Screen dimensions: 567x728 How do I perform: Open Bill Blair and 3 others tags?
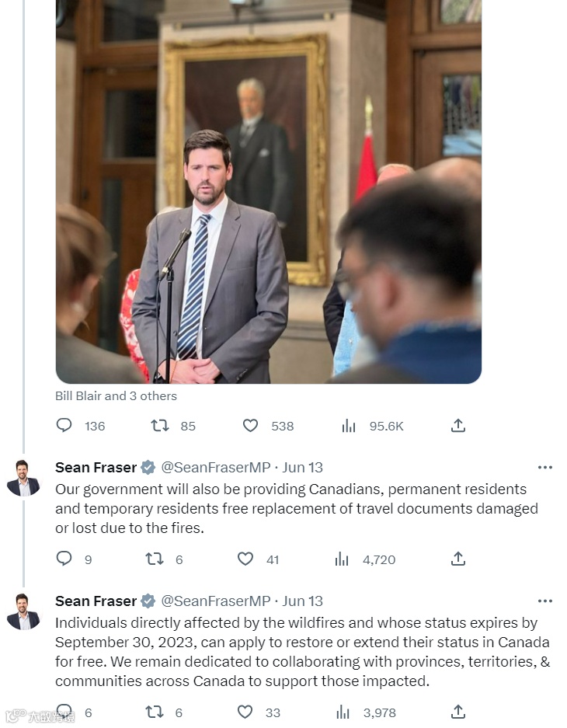pyautogui.click(x=116, y=396)
